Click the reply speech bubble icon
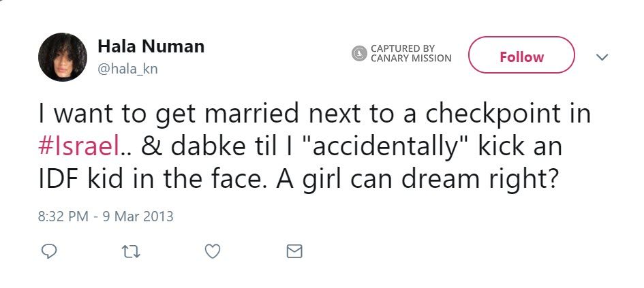The image size is (644, 288). 48,251
